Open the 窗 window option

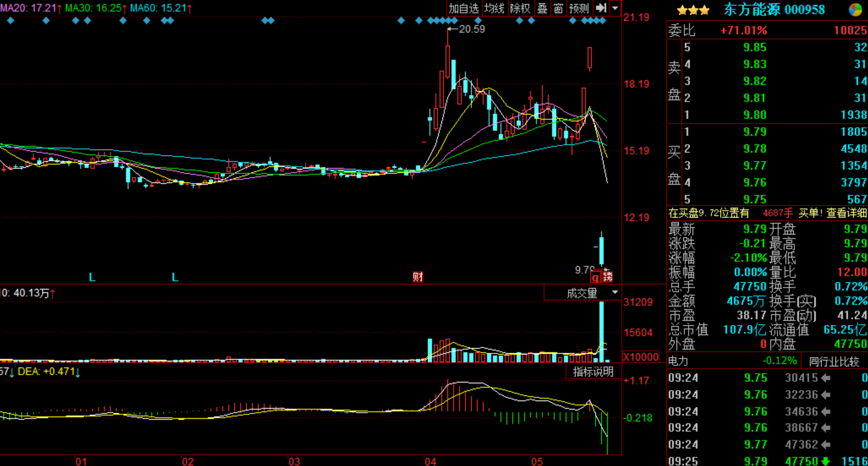(x=558, y=8)
